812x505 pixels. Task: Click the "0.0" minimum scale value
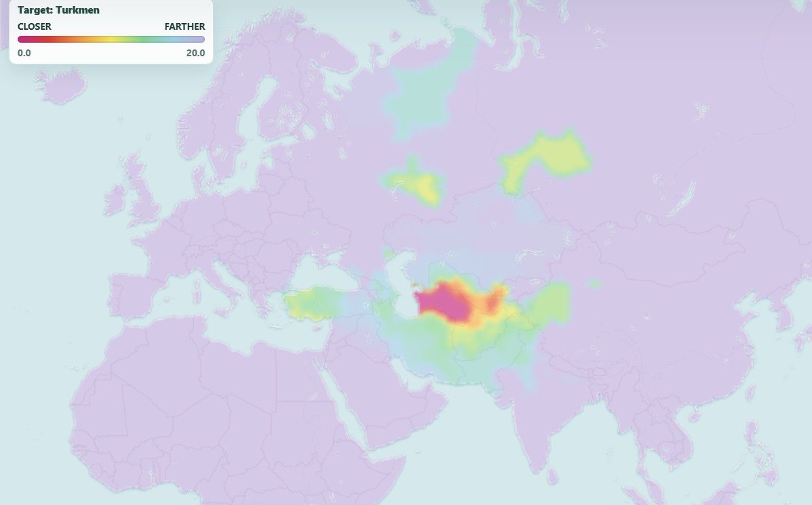24,53
